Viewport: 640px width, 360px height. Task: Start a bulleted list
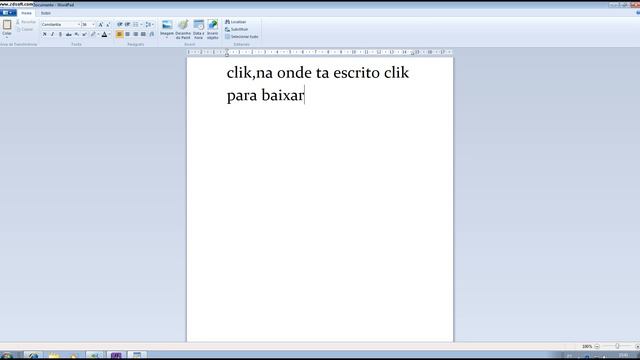point(136,24)
